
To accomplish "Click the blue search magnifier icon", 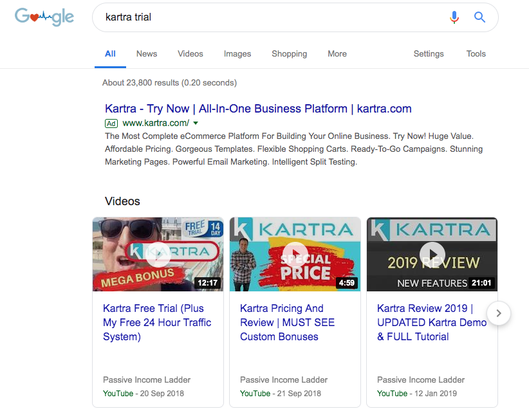I will click(479, 17).
